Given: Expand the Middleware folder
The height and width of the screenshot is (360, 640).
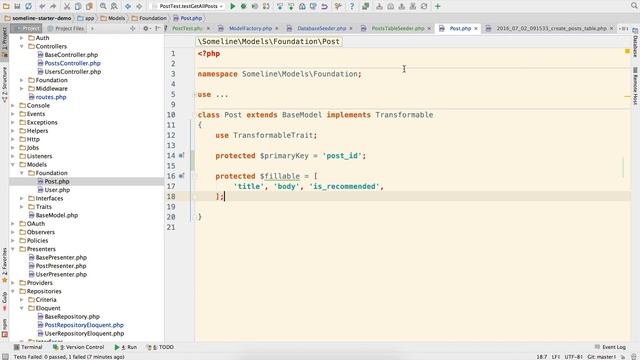Looking at the screenshot, I should [x=22, y=88].
